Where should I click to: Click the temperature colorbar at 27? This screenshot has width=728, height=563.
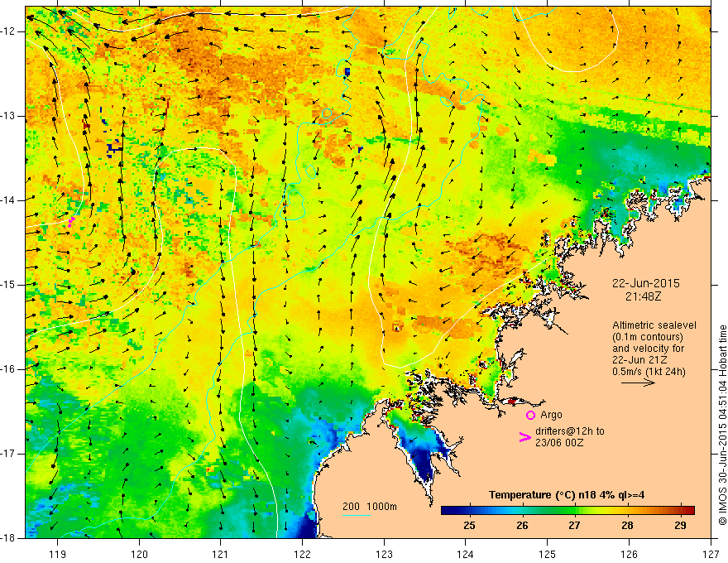click(x=575, y=510)
